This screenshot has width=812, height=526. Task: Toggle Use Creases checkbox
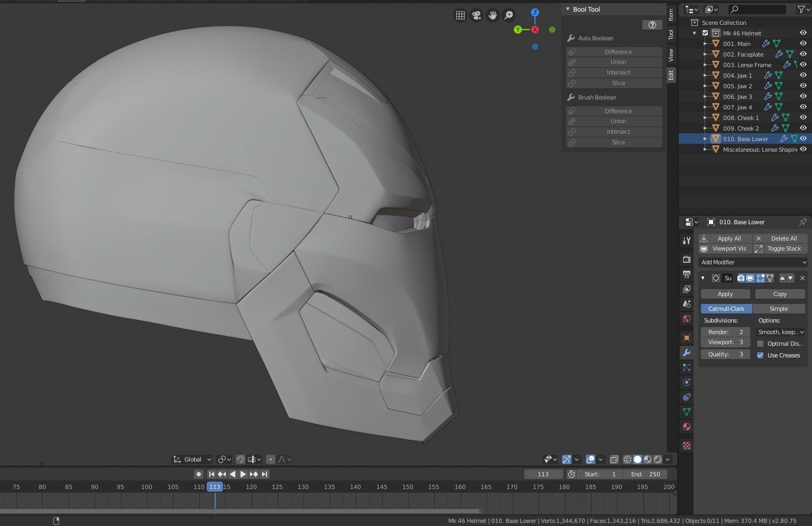(760, 355)
